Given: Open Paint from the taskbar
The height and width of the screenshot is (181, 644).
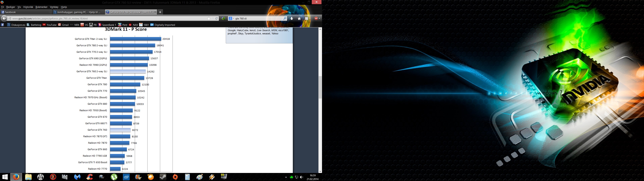Looking at the screenshot, I should (200, 177).
